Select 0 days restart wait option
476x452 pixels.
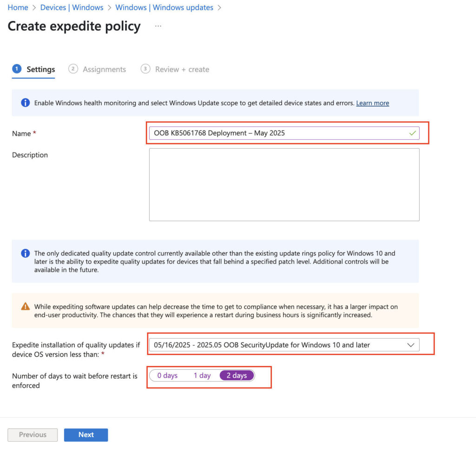(x=167, y=375)
